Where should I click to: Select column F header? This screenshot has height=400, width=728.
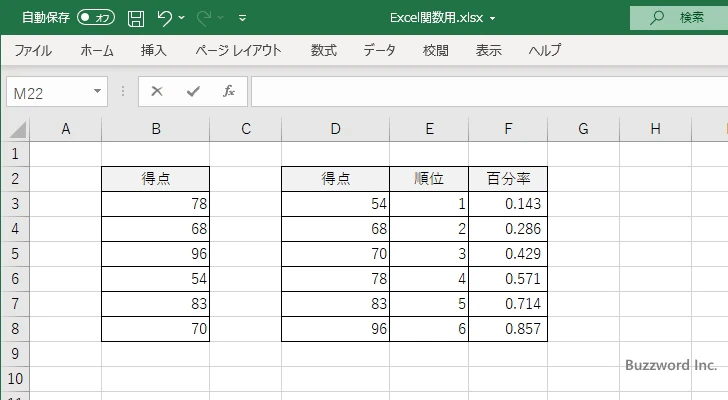pyautogui.click(x=508, y=129)
